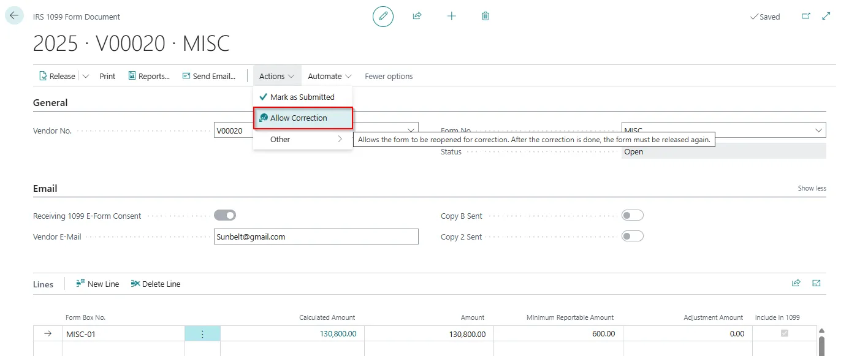The width and height of the screenshot is (868, 356).
Task: Tick Include In 1099 checkbox for MISC-01
Action: (x=784, y=333)
